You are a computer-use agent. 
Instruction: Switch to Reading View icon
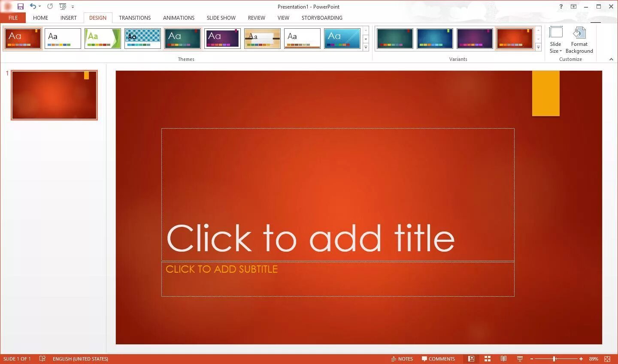click(504, 358)
